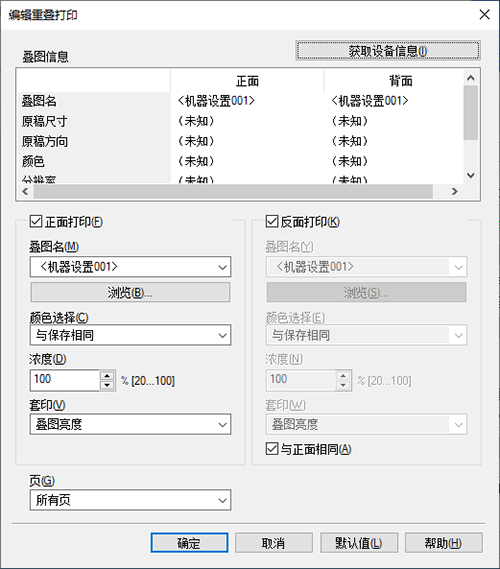This screenshot has height=569, width=500.
Task: Click 获取设备信息 button
Action: pos(388,50)
